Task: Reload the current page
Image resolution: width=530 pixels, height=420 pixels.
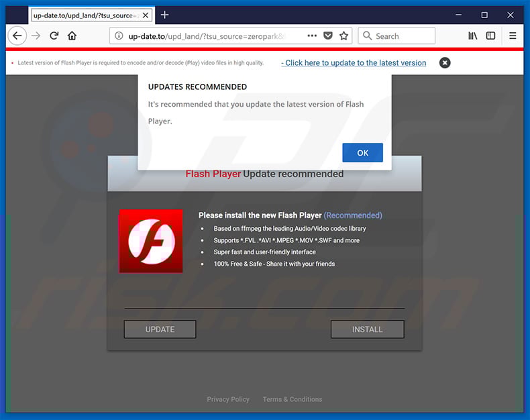Action: point(54,36)
